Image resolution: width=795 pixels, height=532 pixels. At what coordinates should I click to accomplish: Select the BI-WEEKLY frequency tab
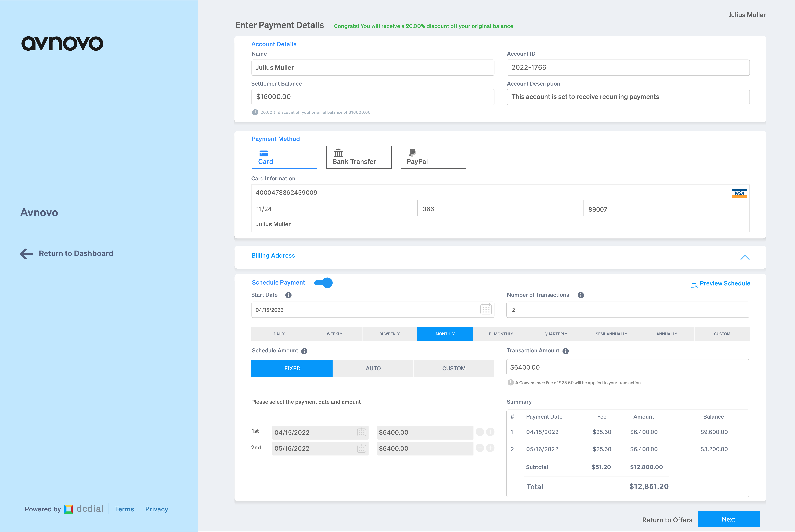click(390, 334)
